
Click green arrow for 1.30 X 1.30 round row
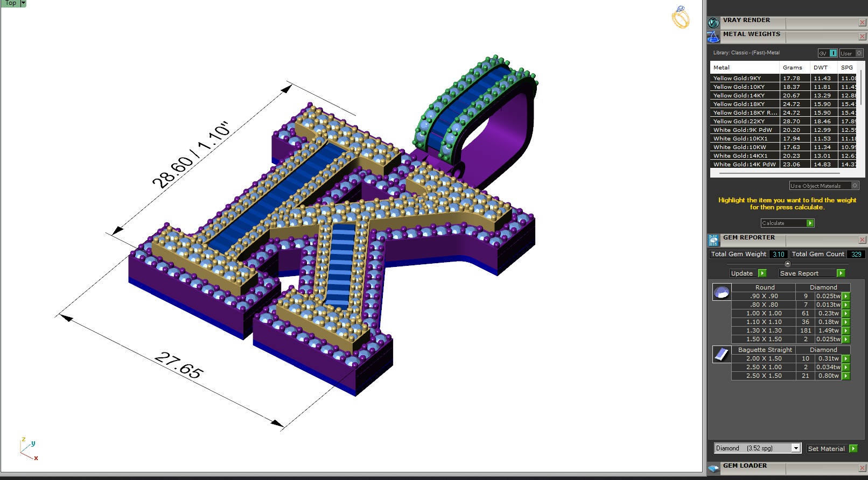[x=846, y=330]
